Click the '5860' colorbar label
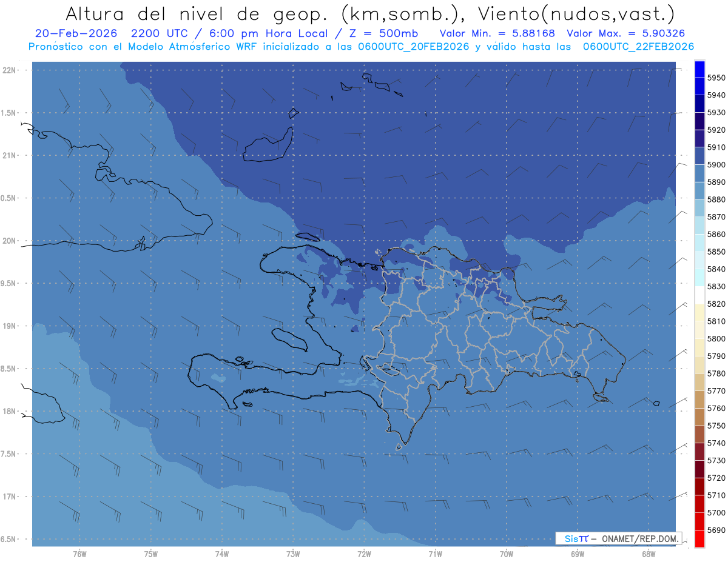The height and width of the screenshot is (562, 728). click(x=716, y=234)
